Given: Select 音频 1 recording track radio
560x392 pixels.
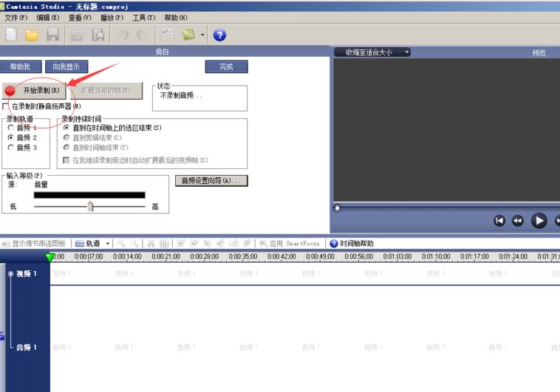Looking at the screenshot, I should pyautogui.click(x=11, y=128).
